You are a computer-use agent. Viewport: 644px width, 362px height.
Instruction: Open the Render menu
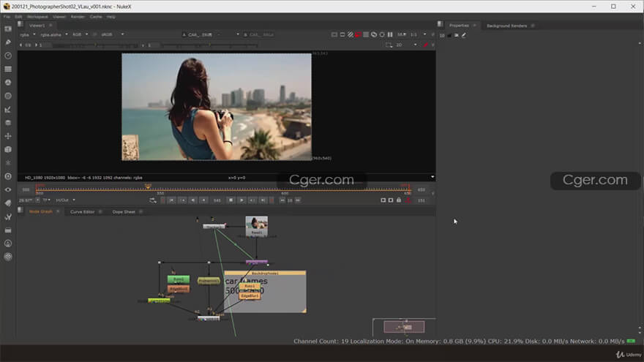[x=78, y=16]
